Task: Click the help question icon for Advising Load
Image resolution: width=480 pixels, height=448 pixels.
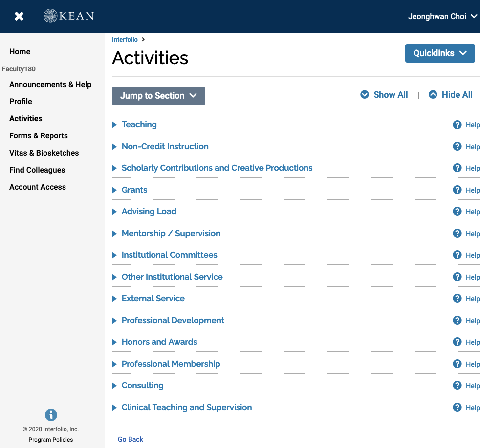Action: 457,211
